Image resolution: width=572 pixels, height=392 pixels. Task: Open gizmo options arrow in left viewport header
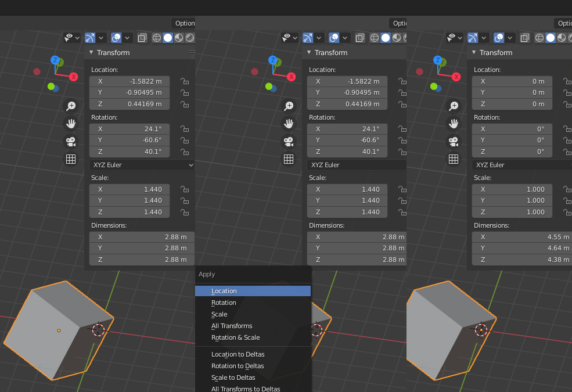tap(101, 38)
